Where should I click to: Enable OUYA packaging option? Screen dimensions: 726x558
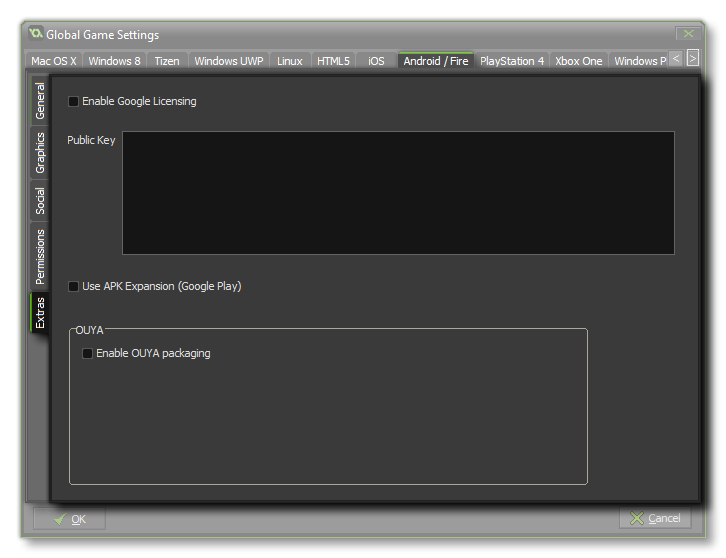[x=88, y=353]
